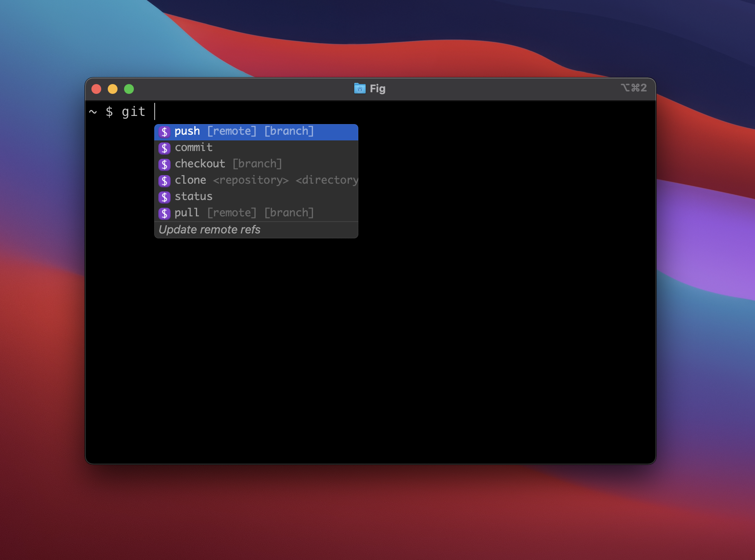This screenshot has height=560, width=755.
Task: Click the dollar icon next to clone
Action: point(164,181)
